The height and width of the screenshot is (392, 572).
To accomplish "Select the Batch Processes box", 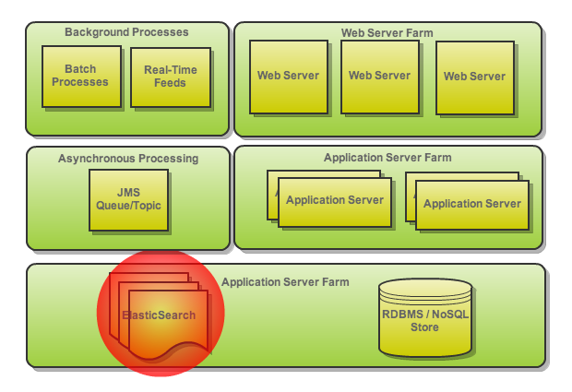I will [x=81, y=77].
